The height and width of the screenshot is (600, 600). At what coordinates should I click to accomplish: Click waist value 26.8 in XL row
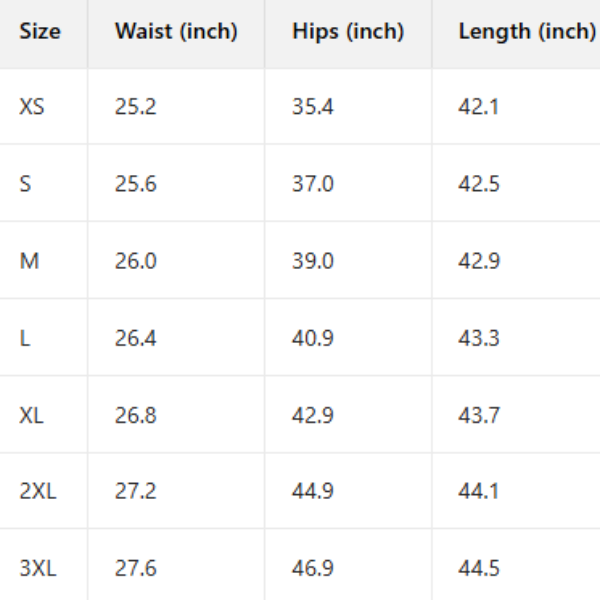tap(136, 415)
